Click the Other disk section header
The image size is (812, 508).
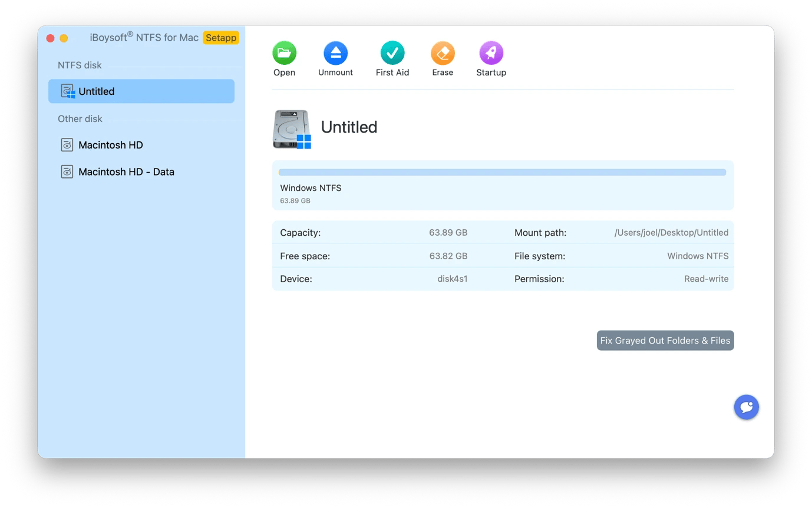click(80, 119)
